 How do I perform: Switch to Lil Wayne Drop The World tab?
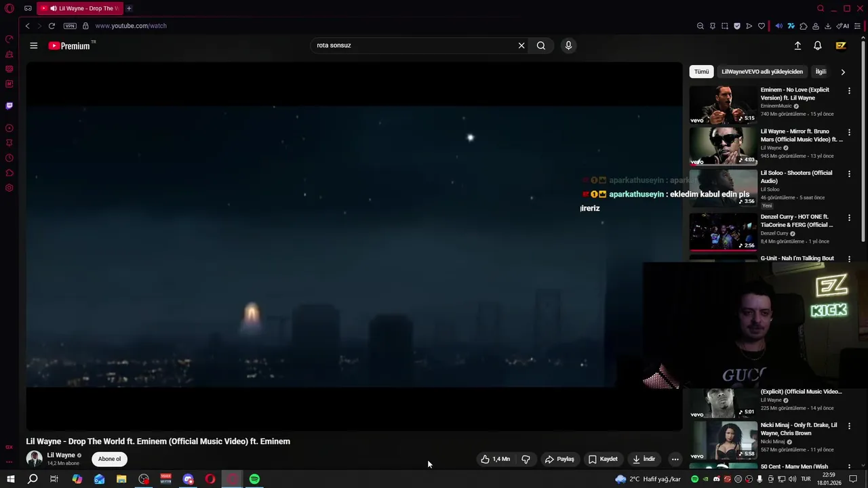(80, 8)
